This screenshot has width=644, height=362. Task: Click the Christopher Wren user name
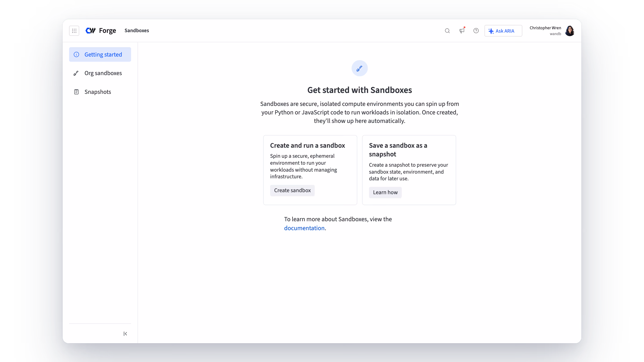coord(545,28)
